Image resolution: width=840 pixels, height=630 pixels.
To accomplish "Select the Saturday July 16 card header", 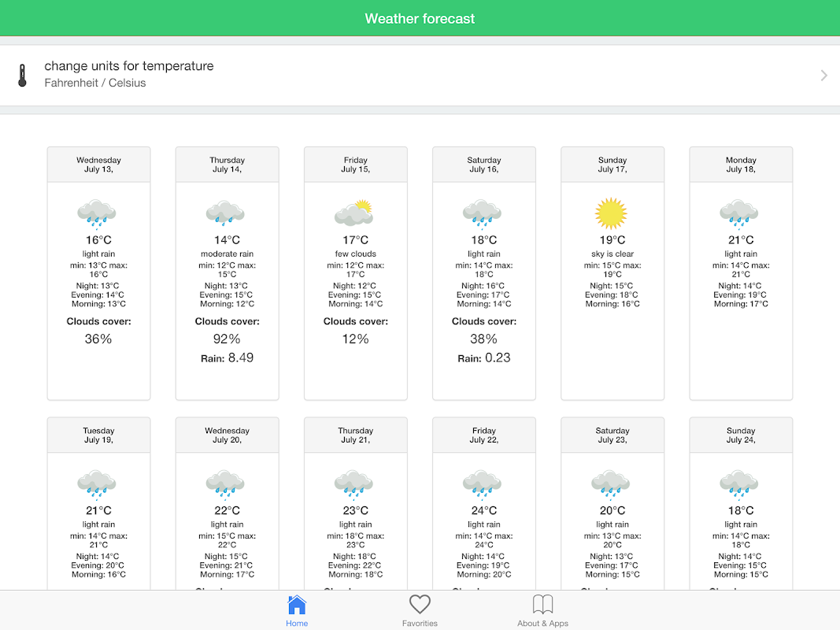I will point(484,165).
